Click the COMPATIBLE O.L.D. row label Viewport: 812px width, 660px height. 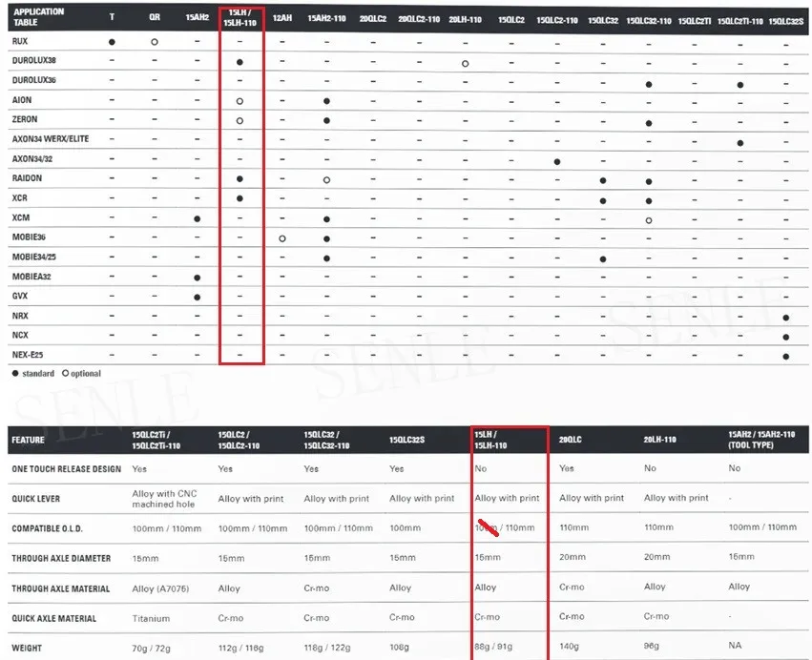[47, 528]
